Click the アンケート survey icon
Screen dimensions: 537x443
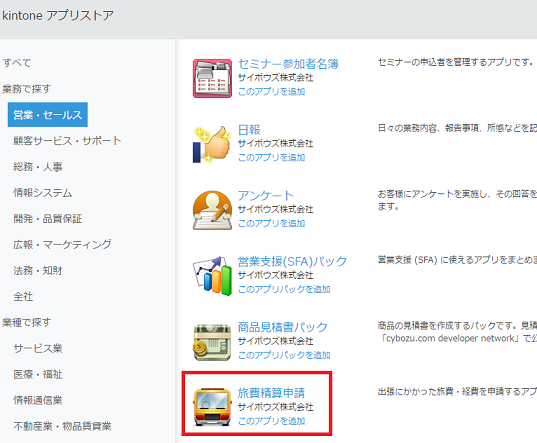tap(212, 210)
